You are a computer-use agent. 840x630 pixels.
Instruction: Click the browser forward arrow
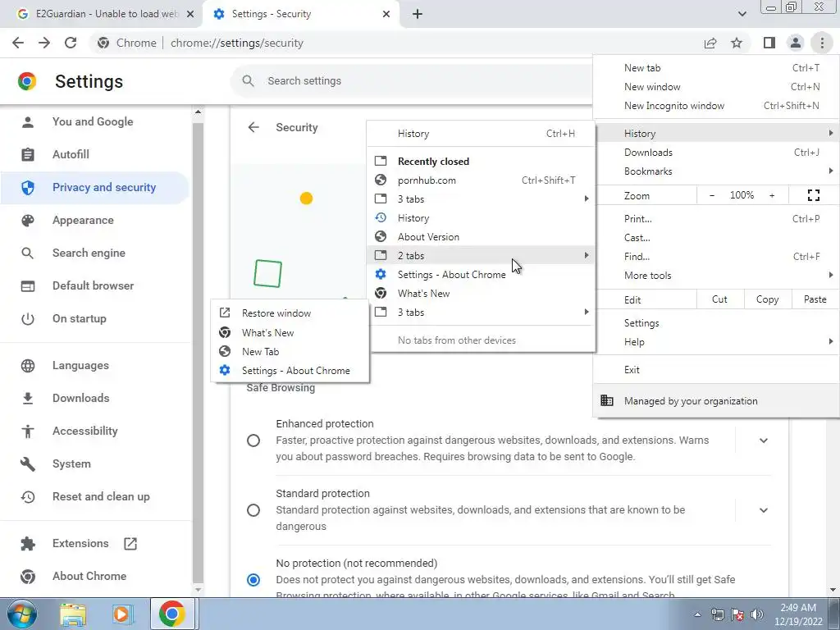tap(44, 43)
